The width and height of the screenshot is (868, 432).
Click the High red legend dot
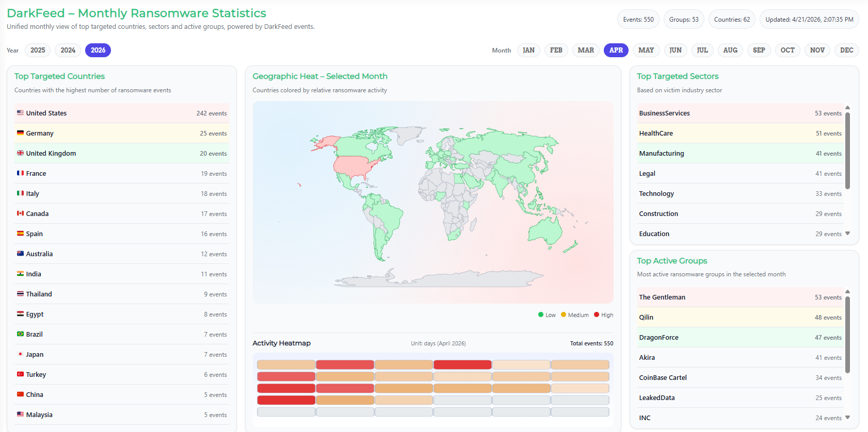point(597,314)
